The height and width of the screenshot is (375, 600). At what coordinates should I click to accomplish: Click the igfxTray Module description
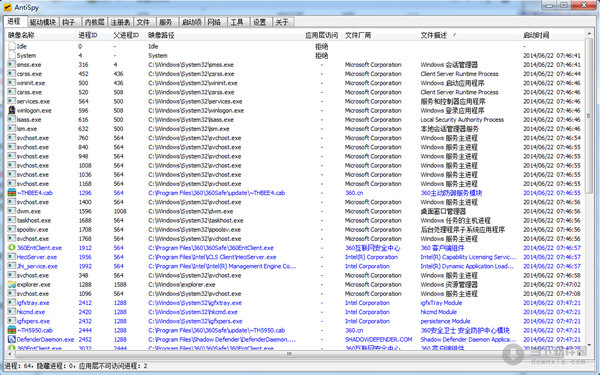coord(441,303)
